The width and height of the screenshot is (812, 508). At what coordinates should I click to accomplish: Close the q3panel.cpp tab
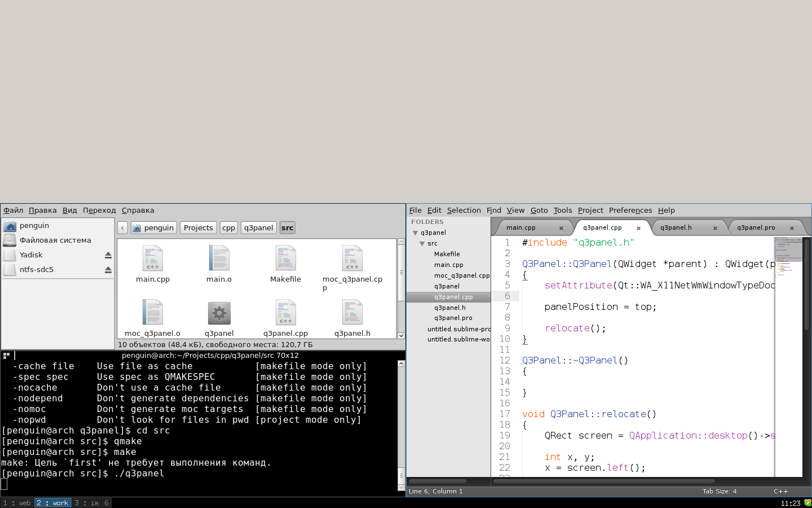tap(638, 228)
